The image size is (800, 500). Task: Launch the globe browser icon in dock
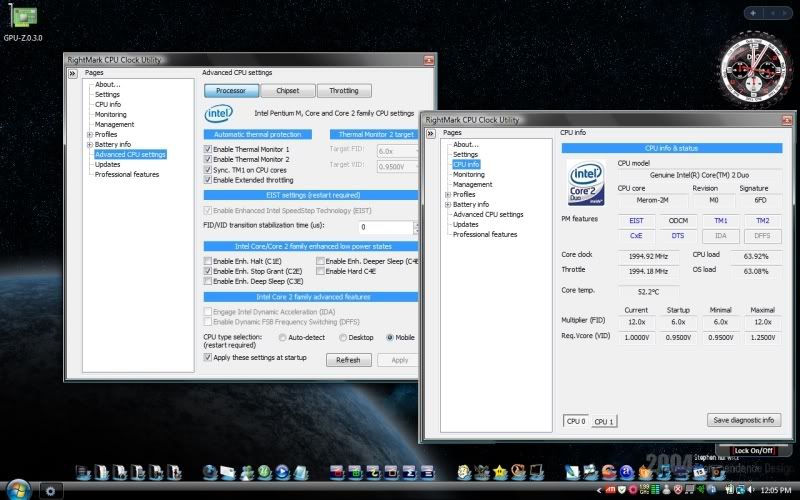(x=209, y=472)
